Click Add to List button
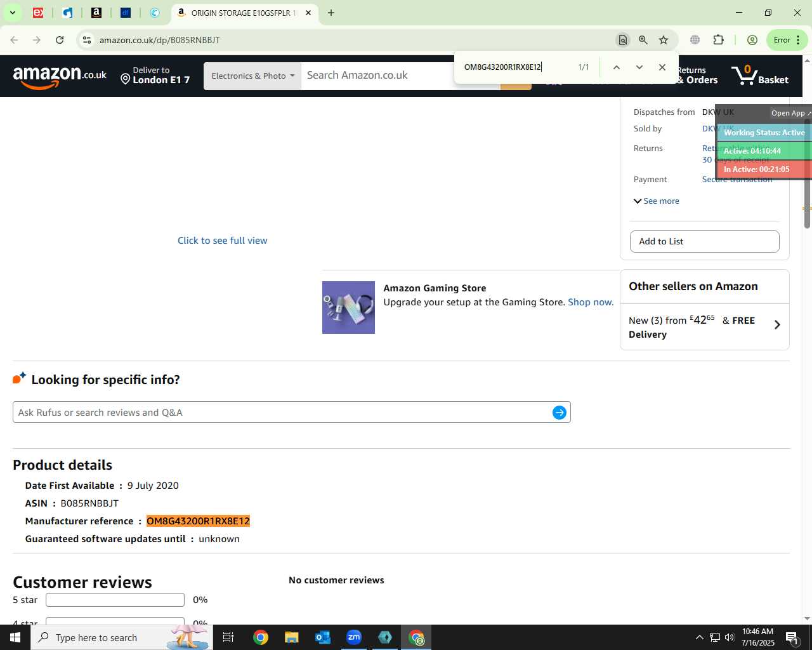Image resolution: width=812 pixels, height=650 pixels. pyautogui.click(x=704, y=241)
